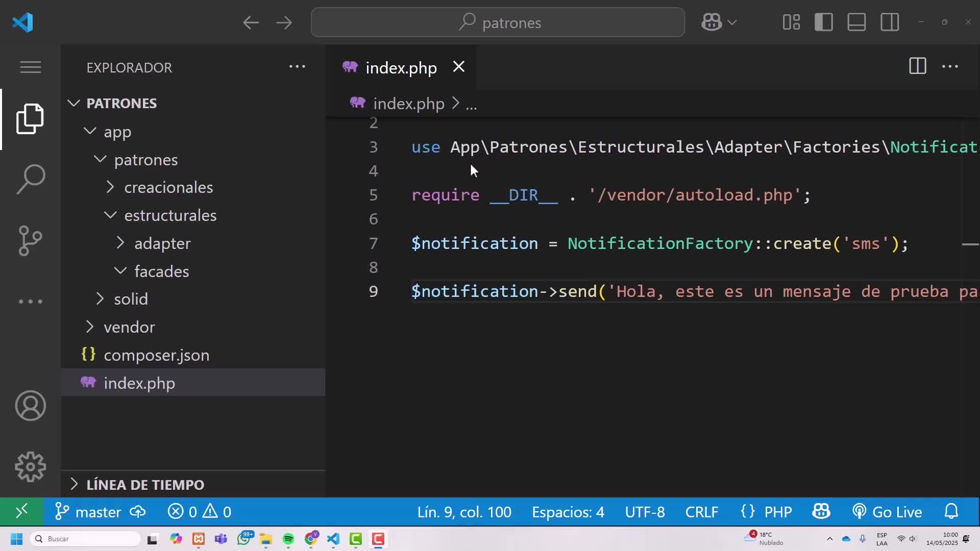Open WhatsApp from the taskbar
Image resolution: width=980 pixels, height=551 pixels.
[x=244, y=539]
